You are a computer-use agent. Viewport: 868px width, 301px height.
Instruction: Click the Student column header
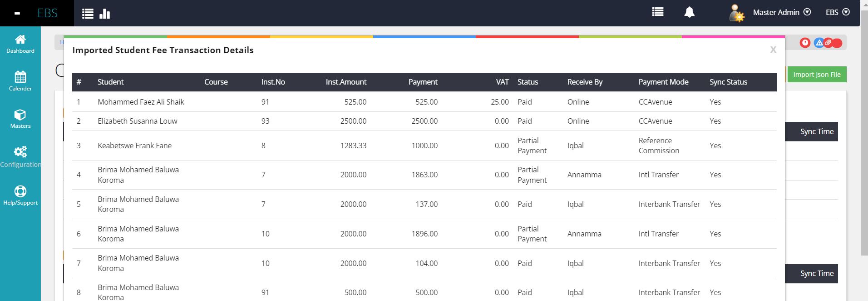tap(110, 82)
